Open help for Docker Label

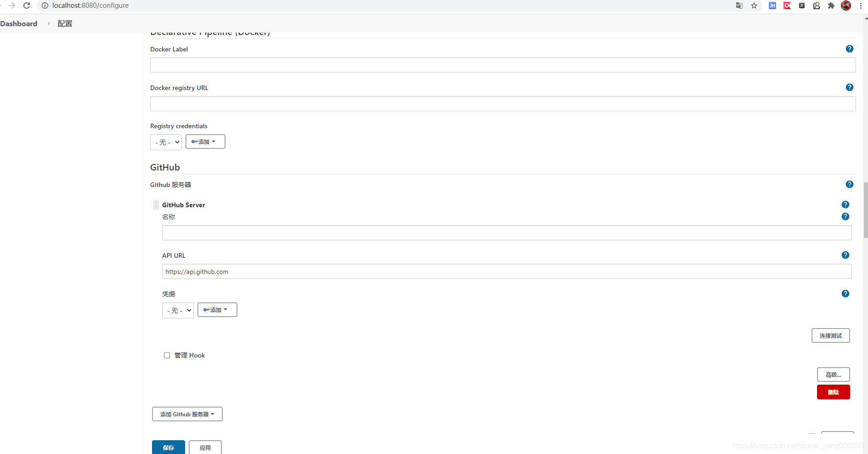coord(849,49)
